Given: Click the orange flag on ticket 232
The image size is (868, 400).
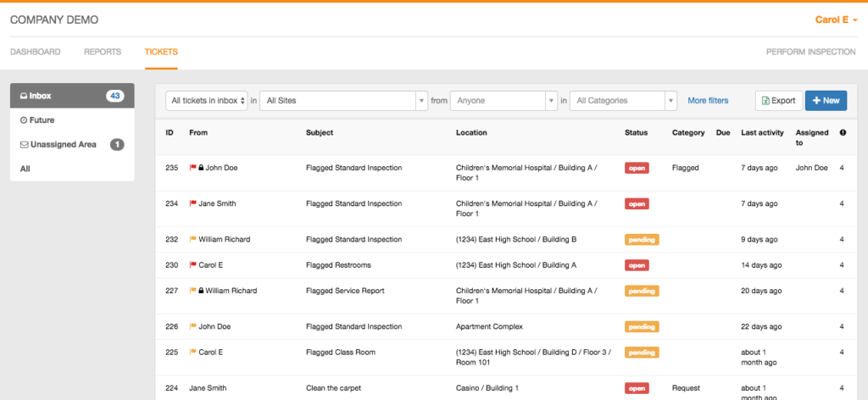Looking at the screenshot, I should tap(192, 240).
